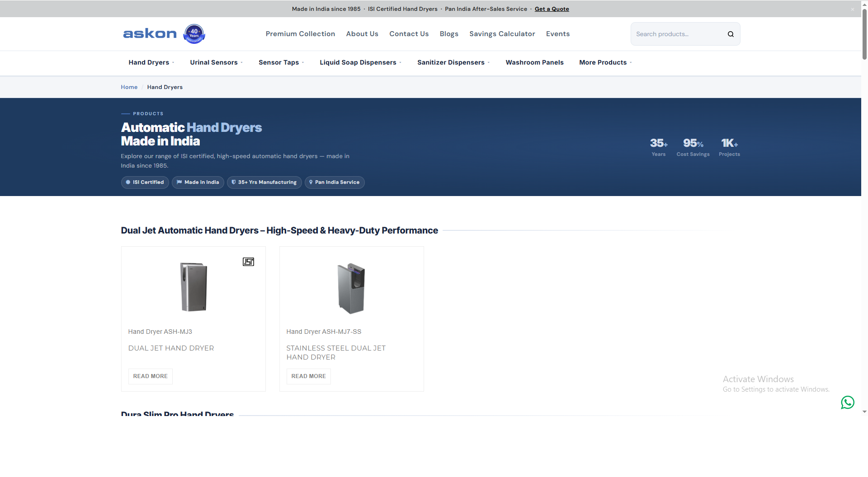
Task: Click Read More for Dual Jet Hand Dryer
Action: point(151,376)
